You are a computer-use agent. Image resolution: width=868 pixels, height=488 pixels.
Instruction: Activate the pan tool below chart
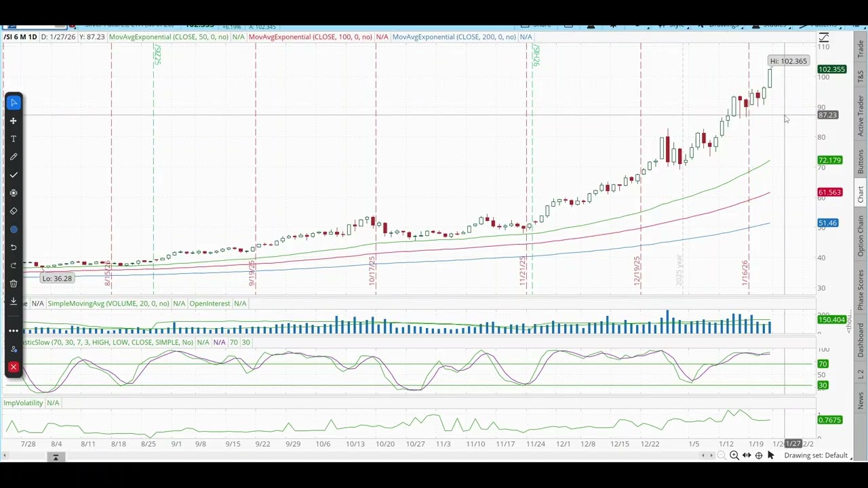pyautogui.click(x=747, y=455)
